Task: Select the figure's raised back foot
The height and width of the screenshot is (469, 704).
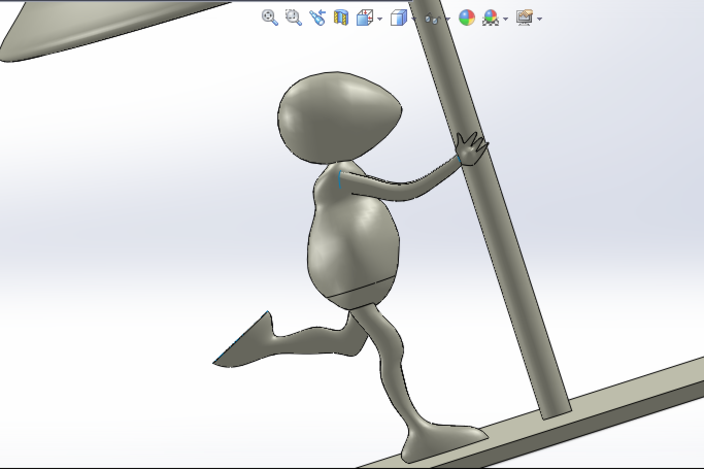Action: click(248, 340)
